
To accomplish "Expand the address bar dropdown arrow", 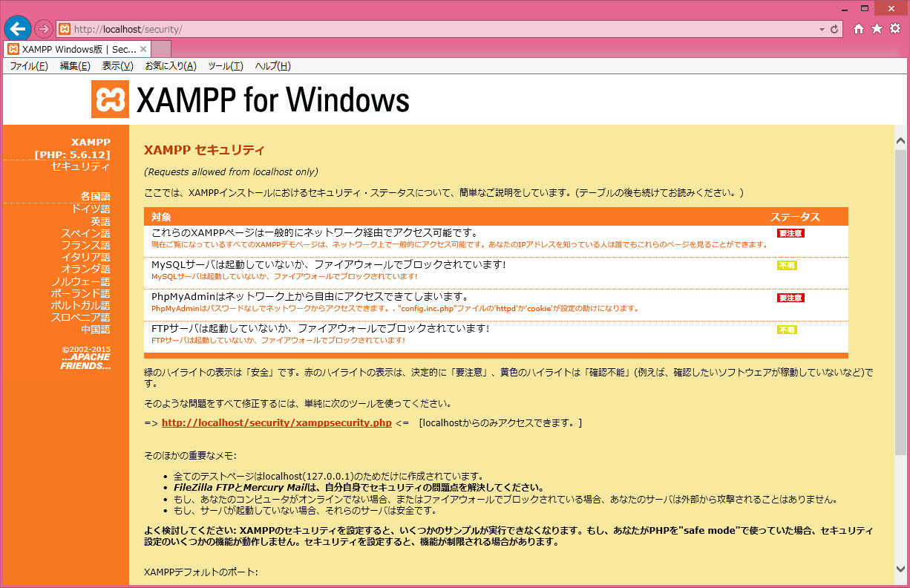I will click(x=822, y=30).
